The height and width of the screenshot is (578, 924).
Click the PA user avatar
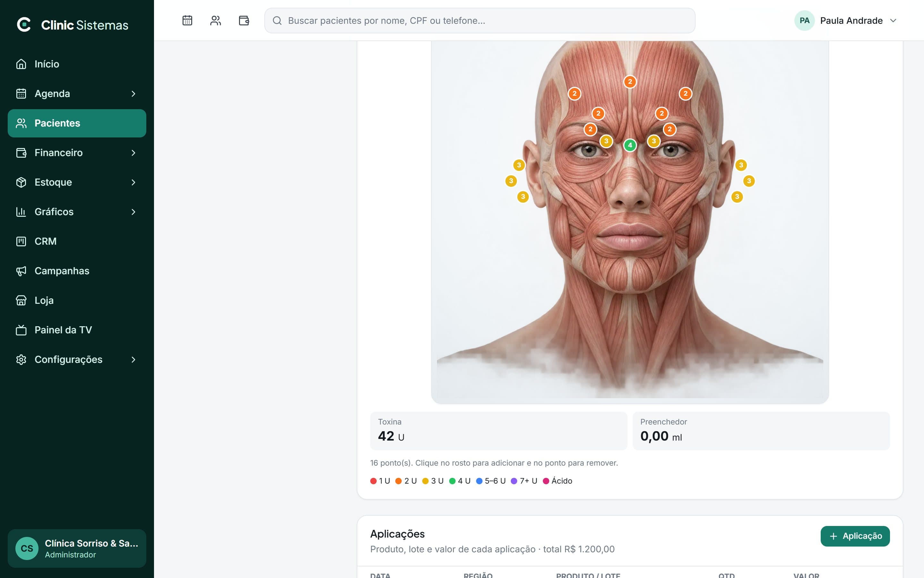805,21
